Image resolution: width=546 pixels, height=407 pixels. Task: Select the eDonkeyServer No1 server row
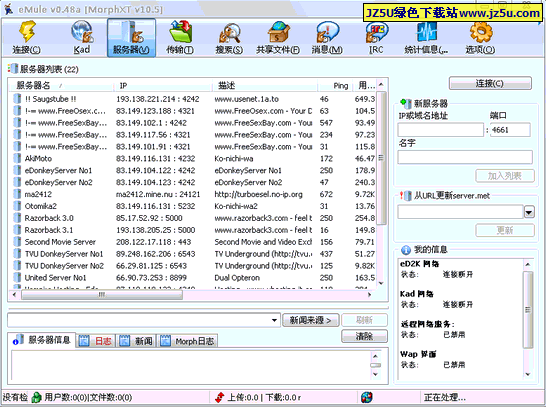coord(194,170)
